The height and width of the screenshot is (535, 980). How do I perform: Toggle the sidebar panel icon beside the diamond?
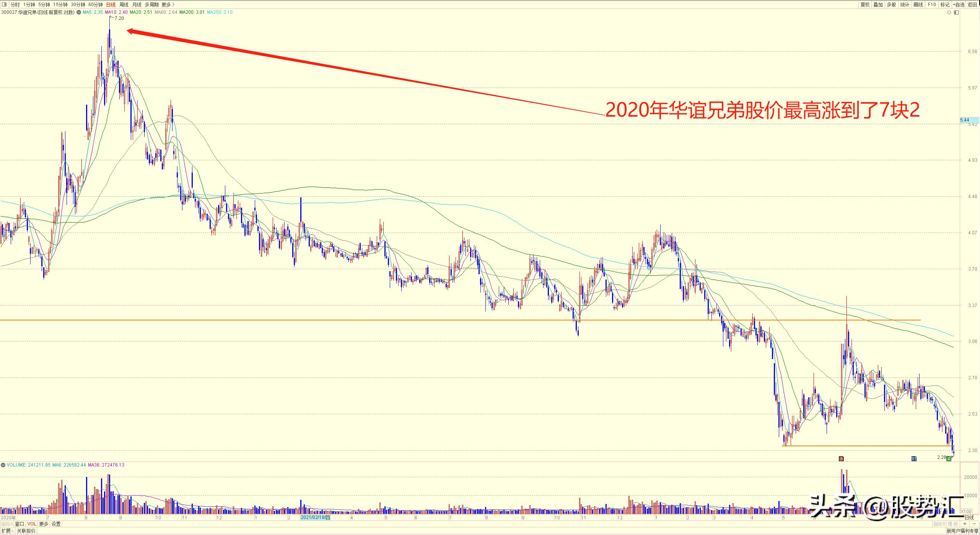pyautogui.click(x=956, y=13)
